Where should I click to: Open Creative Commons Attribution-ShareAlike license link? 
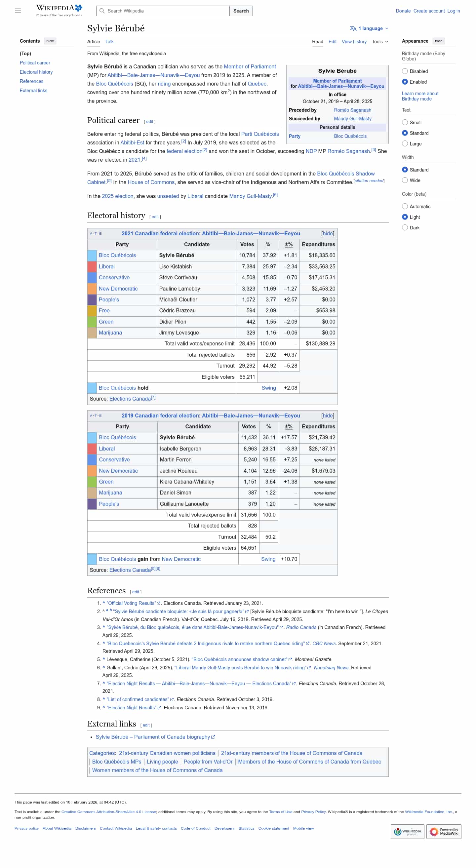[109, 812]
